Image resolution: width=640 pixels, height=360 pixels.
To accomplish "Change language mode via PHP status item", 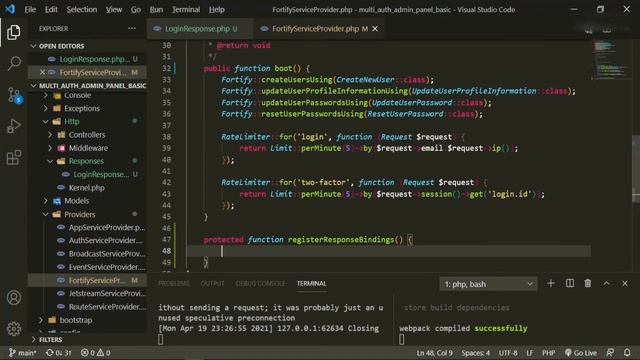I will [x=549, y=353].
